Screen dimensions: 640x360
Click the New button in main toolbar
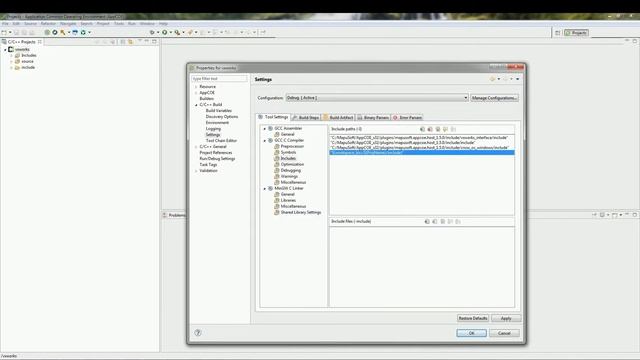pos(4,32)
